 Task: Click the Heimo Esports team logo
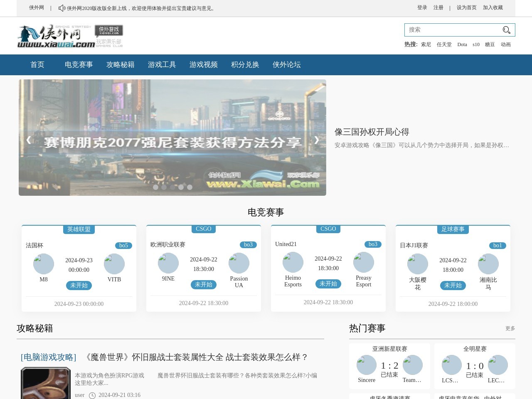(293, 262)
